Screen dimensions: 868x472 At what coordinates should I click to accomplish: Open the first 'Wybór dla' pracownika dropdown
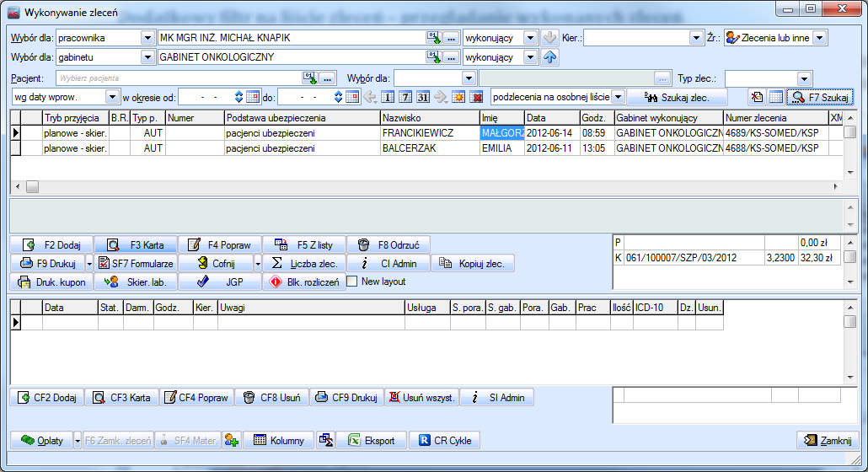147,38
